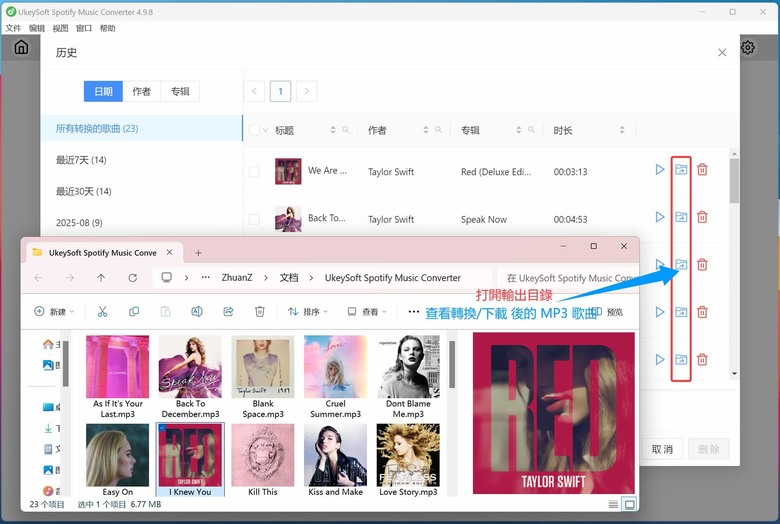Open the Explorer more options ellipsis
This screenshot has height=524, width=780.
tap(413, 312)
